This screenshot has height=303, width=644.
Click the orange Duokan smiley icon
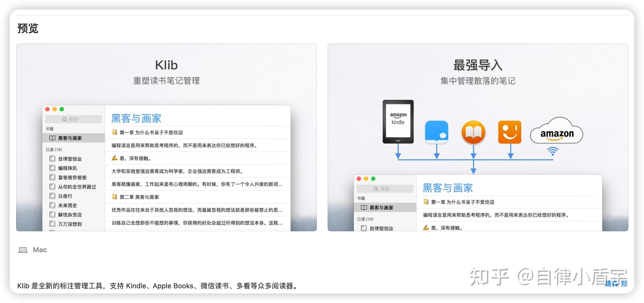510,132
